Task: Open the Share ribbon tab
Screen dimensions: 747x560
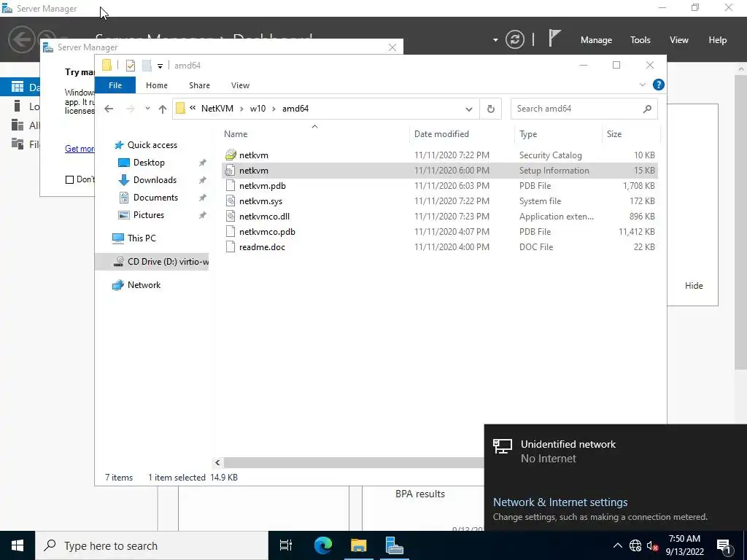Action: (199, 85)
